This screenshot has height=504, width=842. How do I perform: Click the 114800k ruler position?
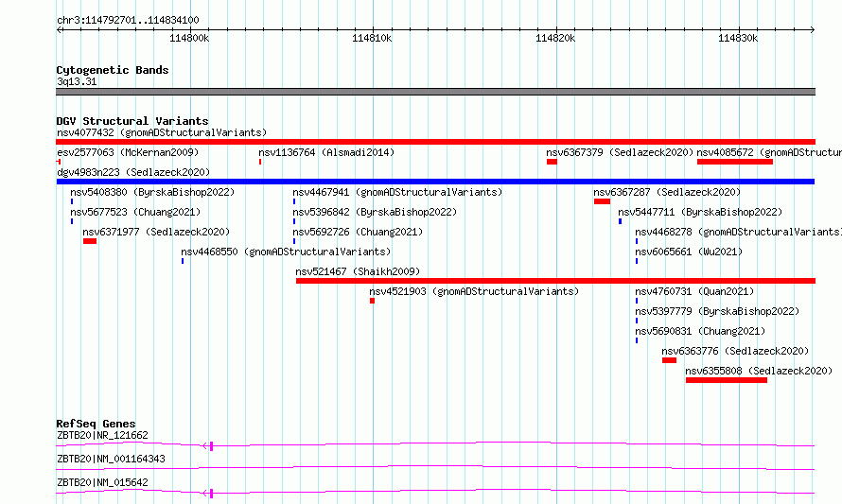coord(189,38)
